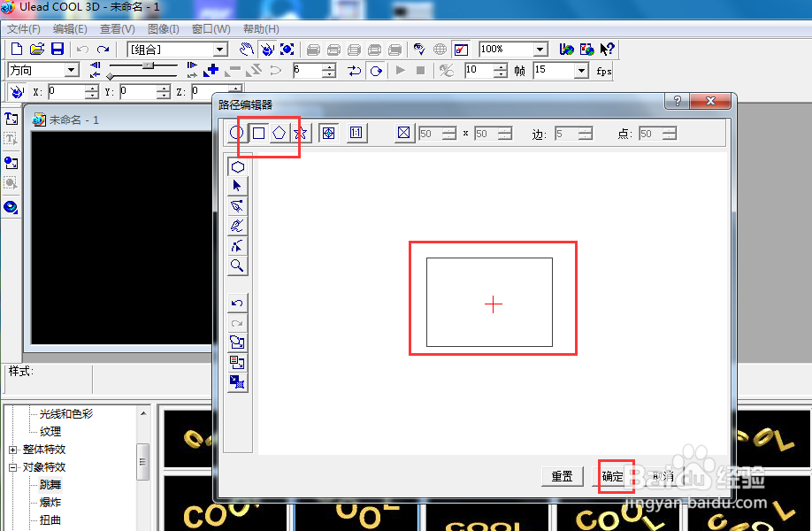812x531 pixels.
Task: Click the current frame field showing 6
Action: 307,70
